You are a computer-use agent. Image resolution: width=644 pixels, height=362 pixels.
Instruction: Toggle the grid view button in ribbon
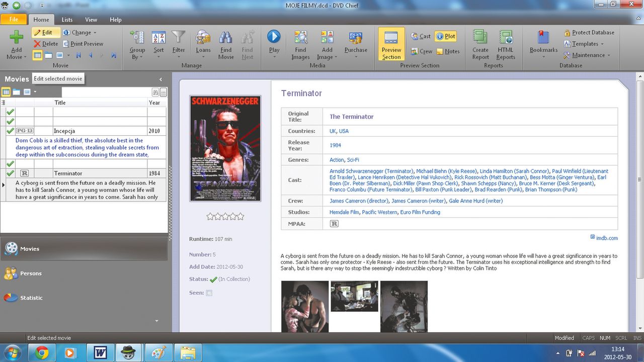[38, 55]
